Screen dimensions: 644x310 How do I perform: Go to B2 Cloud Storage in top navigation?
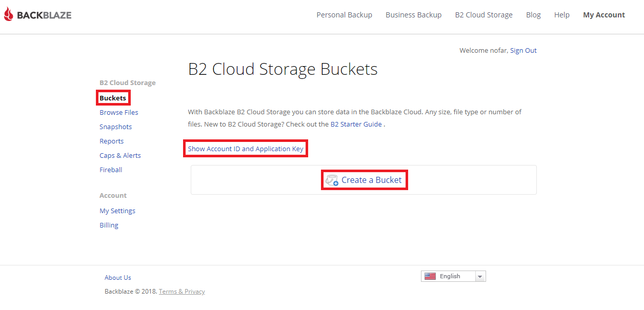click(484, 15)
